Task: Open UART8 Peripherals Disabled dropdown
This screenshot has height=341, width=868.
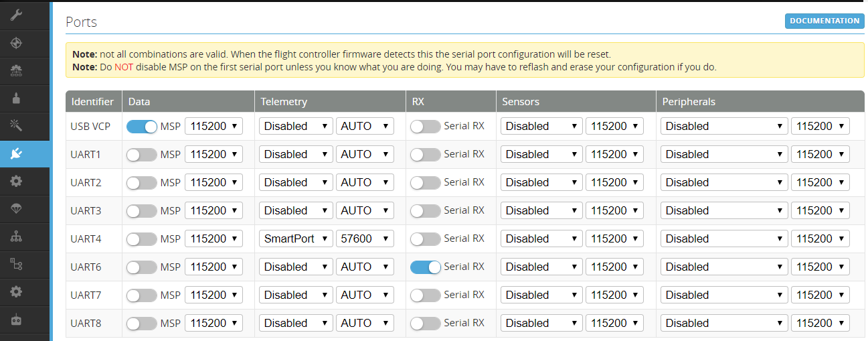Action: click(723, 323)
